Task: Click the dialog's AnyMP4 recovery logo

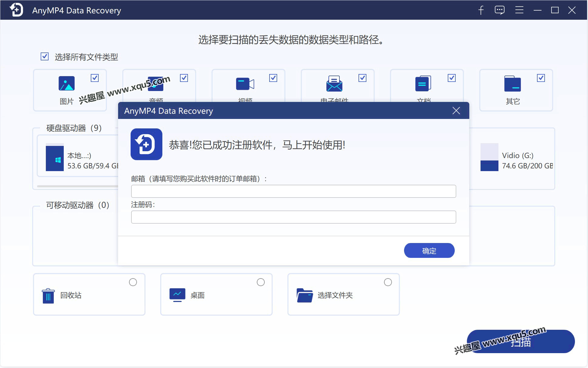Action: [146, 144]
